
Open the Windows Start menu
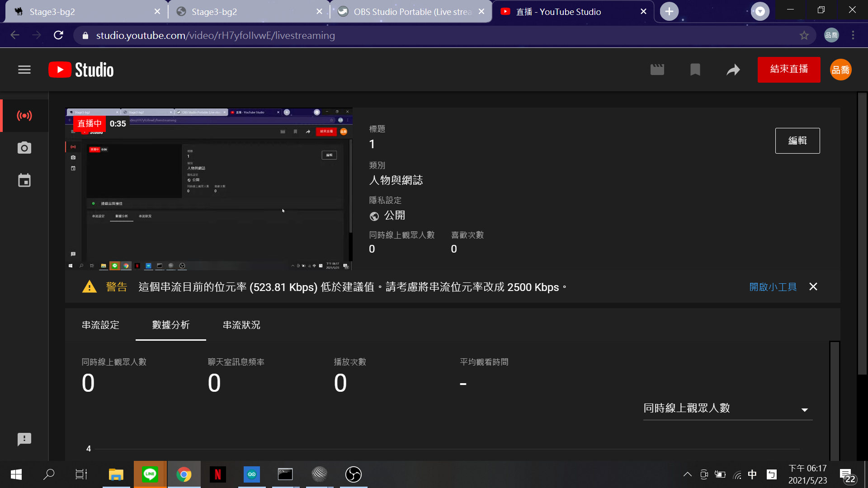click(x=16, y=474)
